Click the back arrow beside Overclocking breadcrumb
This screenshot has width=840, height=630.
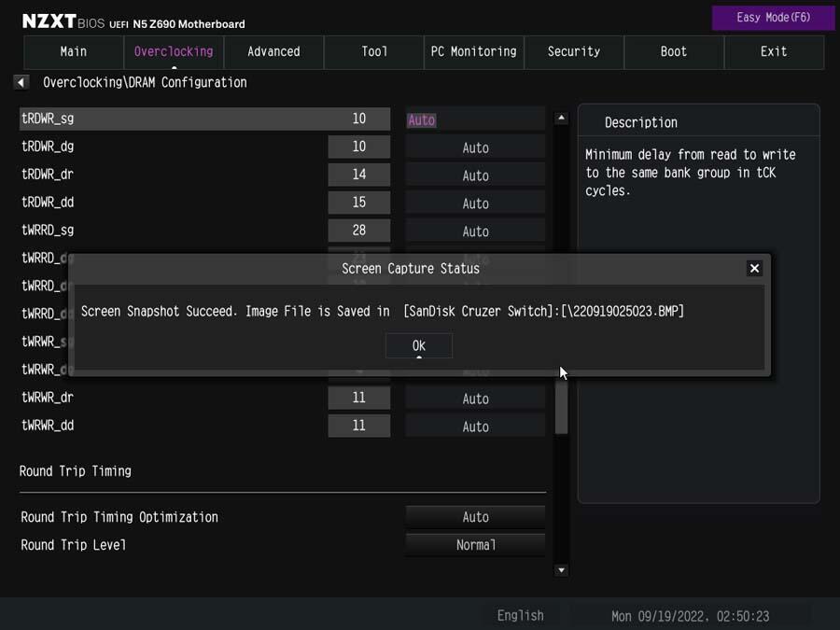(21, 82)
